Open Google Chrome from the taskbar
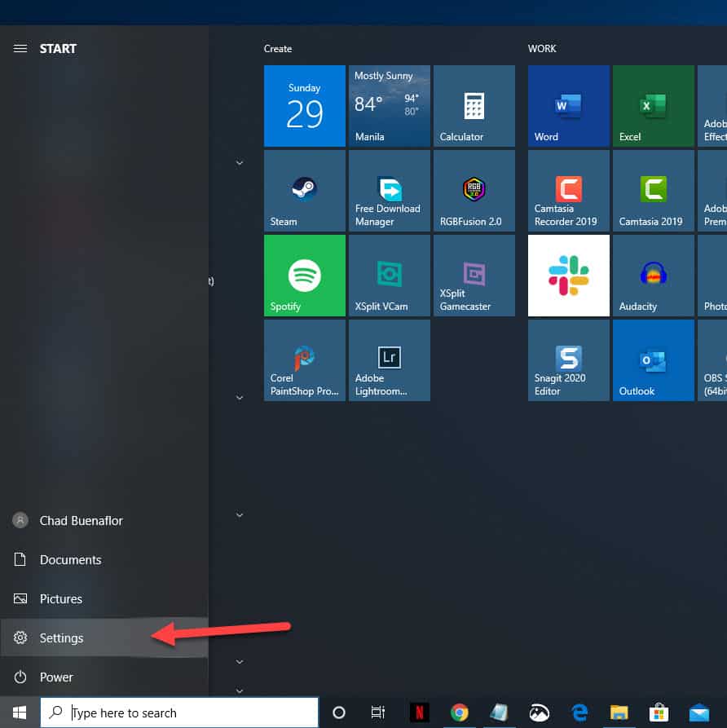Viewport: 727px width, 728px height. pos(459,713)
